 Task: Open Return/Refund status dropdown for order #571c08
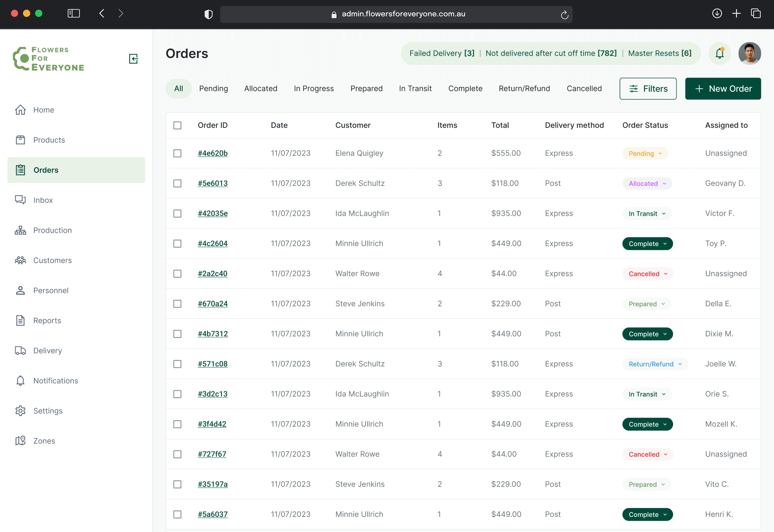click(655, 364)
